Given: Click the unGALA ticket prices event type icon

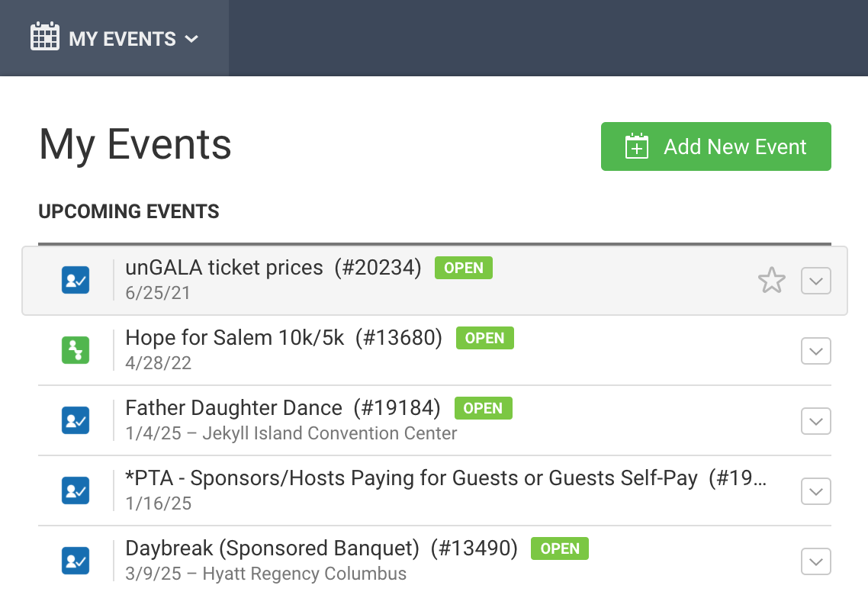Looking at the screenshot, I should 76,280.
